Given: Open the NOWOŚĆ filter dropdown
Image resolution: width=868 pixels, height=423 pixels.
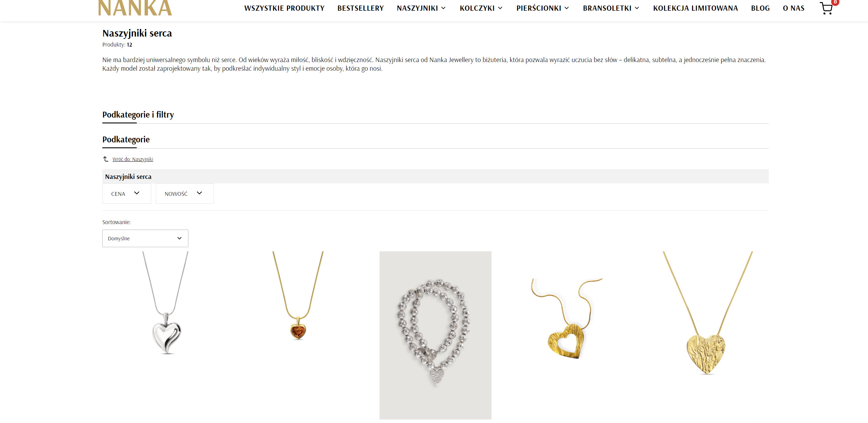Looking at the screenshot, I should (x=185, y=193).
